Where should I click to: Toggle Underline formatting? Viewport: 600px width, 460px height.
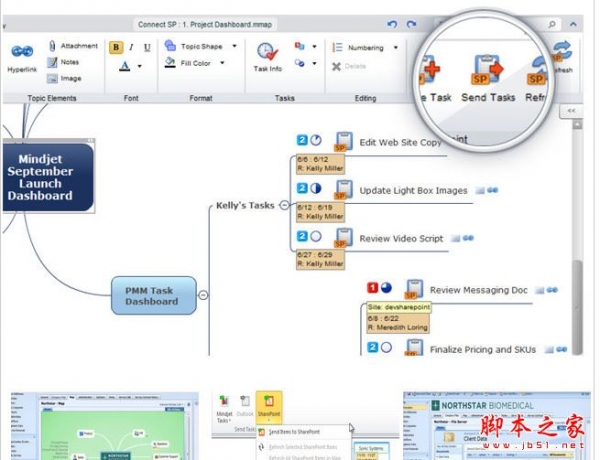click(x=147, y=47)
